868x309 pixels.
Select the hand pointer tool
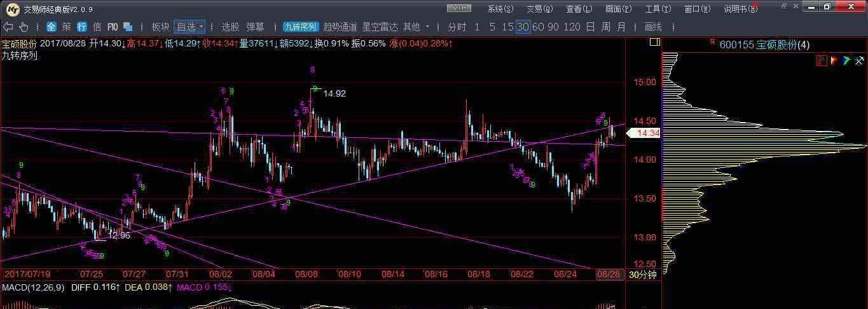[x=24, y=27]
